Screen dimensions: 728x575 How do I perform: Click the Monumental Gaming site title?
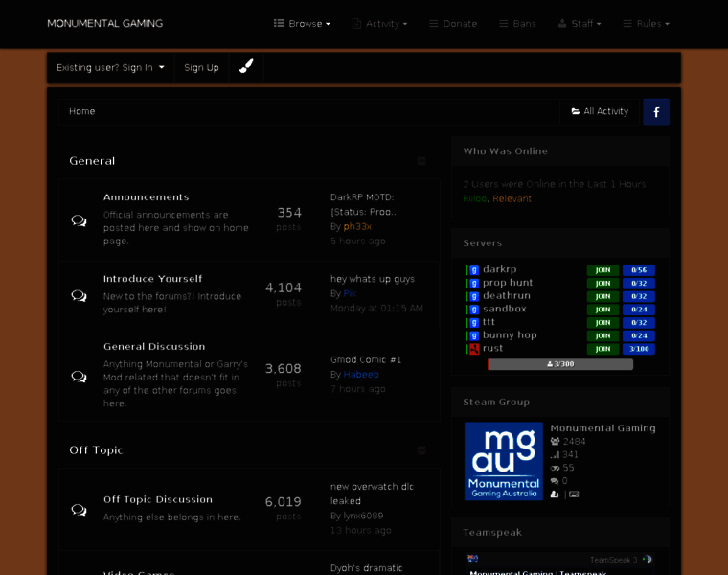pyautogui.click(x=105, y=23)
